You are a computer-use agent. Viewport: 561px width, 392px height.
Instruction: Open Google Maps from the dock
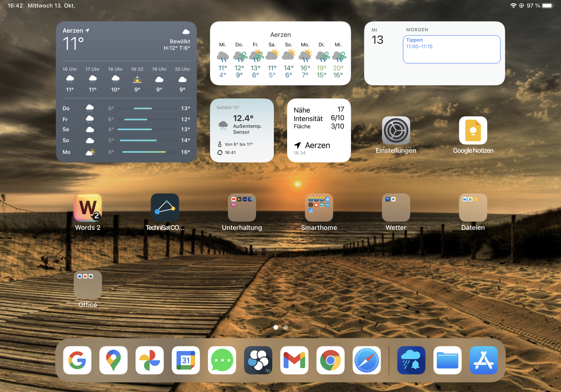point(113,360)
